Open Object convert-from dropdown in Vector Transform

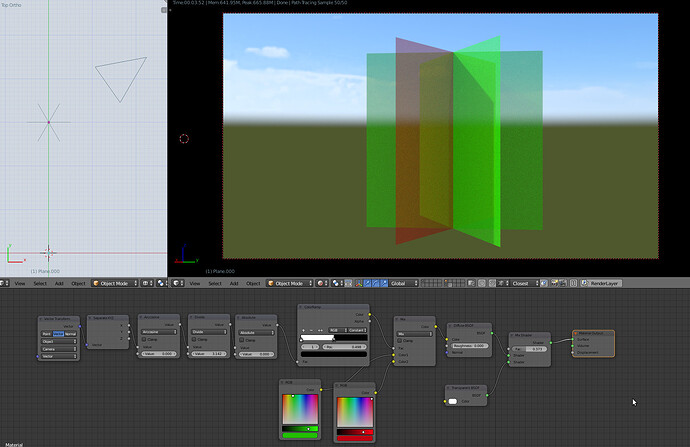click(59, 341)
